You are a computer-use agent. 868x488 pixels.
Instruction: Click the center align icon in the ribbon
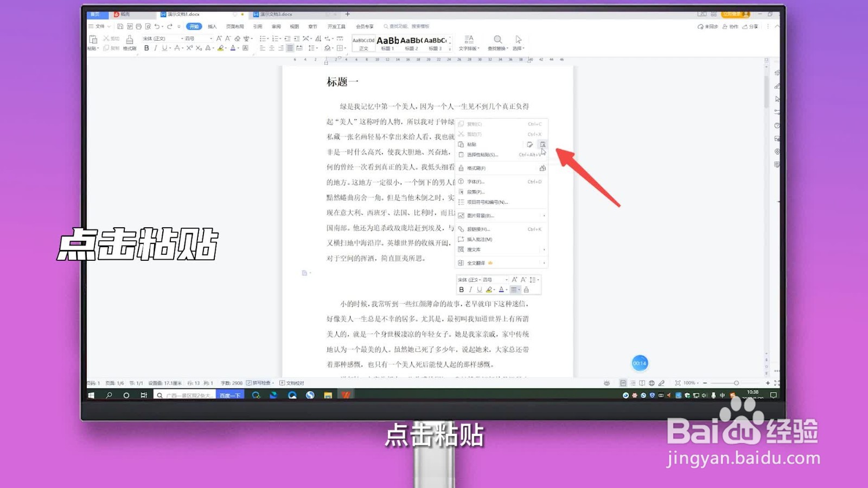tap(272, 48)
